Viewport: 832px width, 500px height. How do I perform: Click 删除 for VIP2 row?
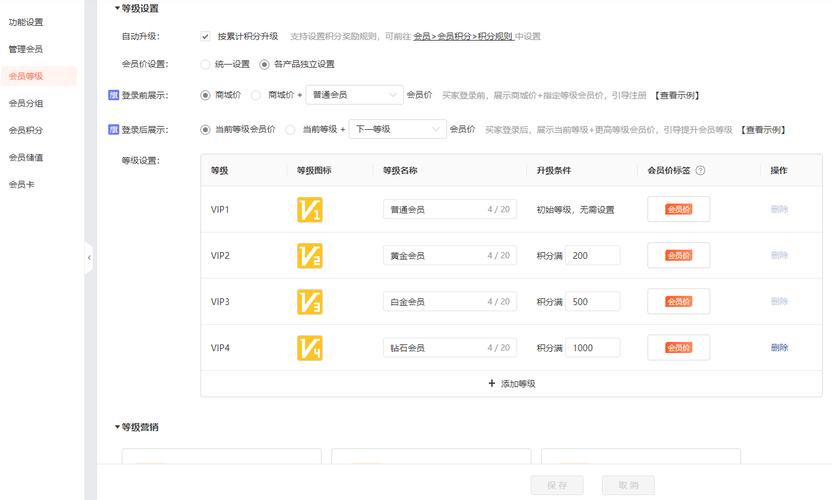click(779, 255)
